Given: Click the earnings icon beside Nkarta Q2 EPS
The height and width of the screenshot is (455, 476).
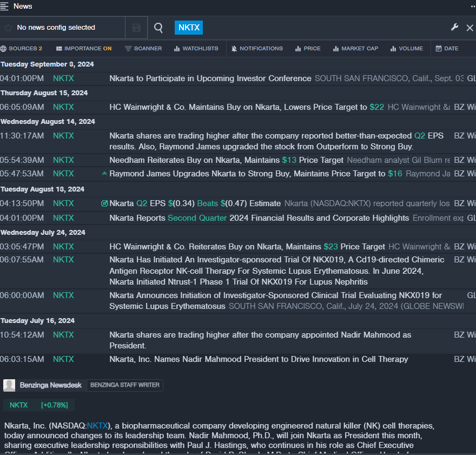Looking at the screenshot, I should click(104, 203).
